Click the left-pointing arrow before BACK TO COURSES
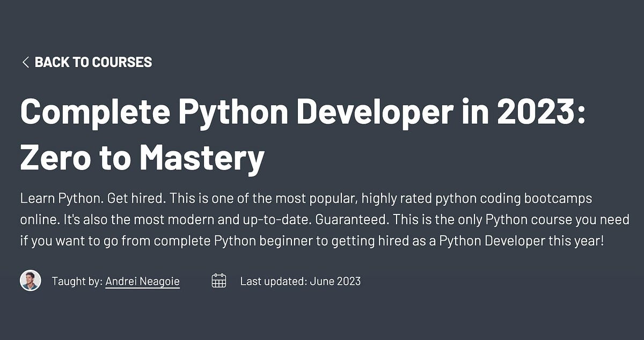Viewport: 644px width, 340px height. point(25,62)
